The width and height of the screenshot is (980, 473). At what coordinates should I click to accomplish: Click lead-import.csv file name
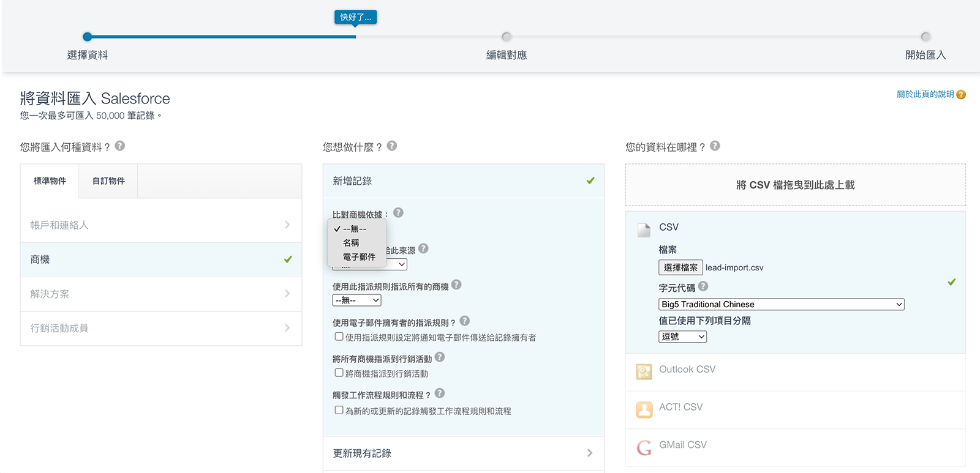[x=734, y=267]
